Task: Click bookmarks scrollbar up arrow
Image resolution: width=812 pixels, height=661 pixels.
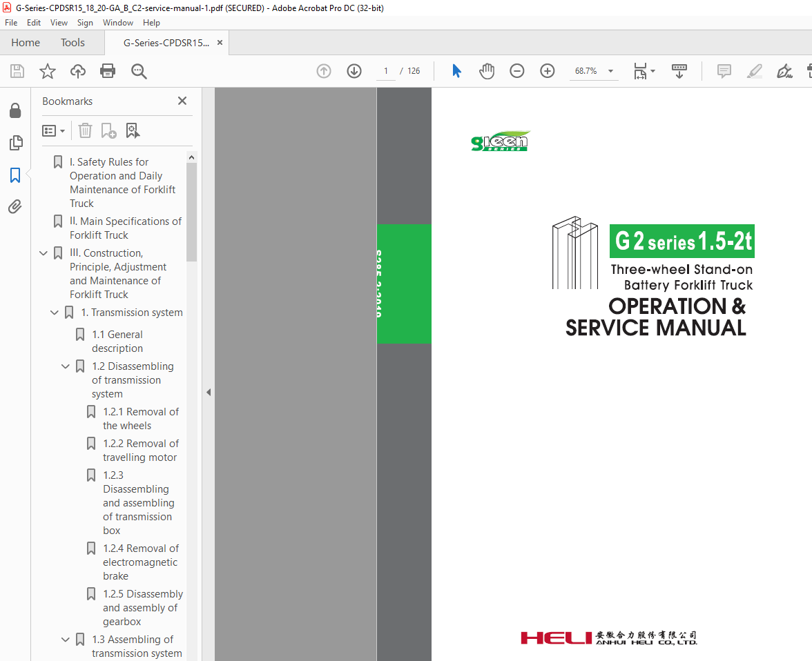Action: click(x=192, y=157)
